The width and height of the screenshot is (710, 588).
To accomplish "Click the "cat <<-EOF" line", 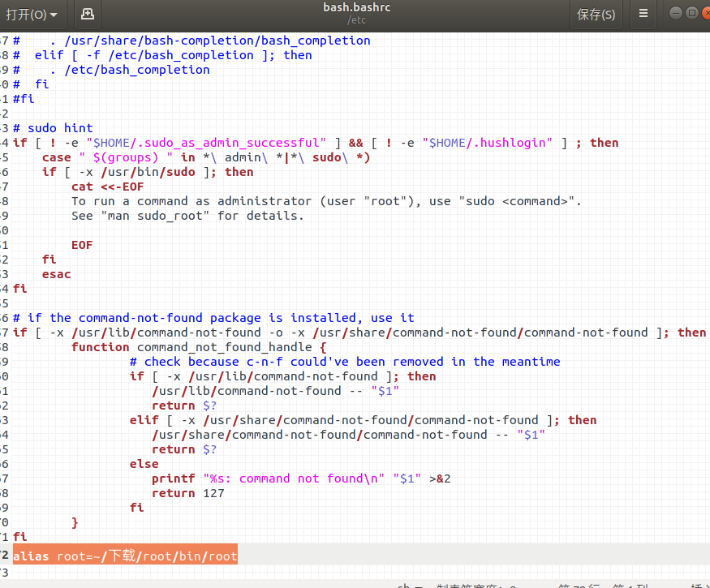I will 107,187.
